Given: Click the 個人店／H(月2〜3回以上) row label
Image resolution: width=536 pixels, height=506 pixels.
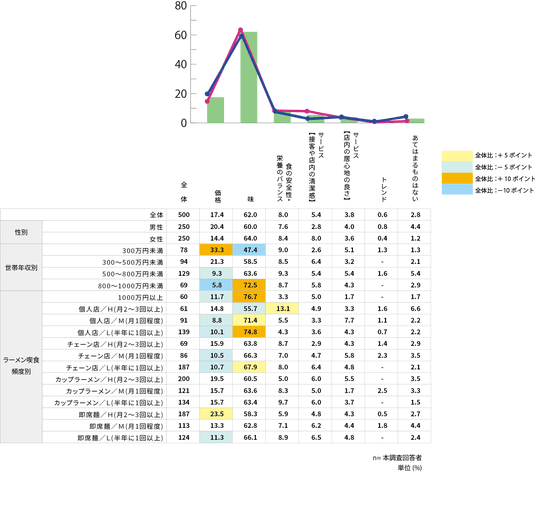Looking at the screenshot, I should [121, 309].
